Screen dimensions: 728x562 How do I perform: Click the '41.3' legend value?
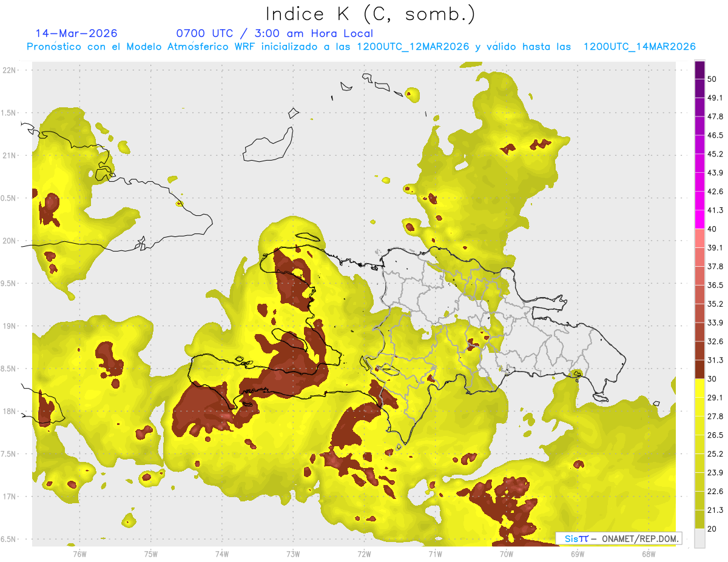tap(715, 210)
